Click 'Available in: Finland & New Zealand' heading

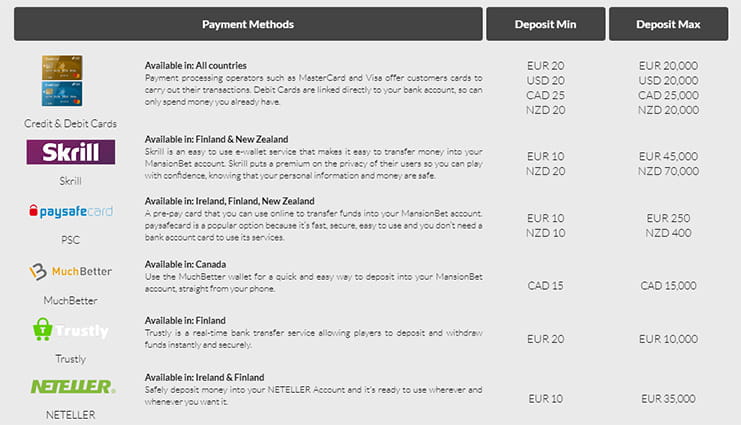point(216,139)
